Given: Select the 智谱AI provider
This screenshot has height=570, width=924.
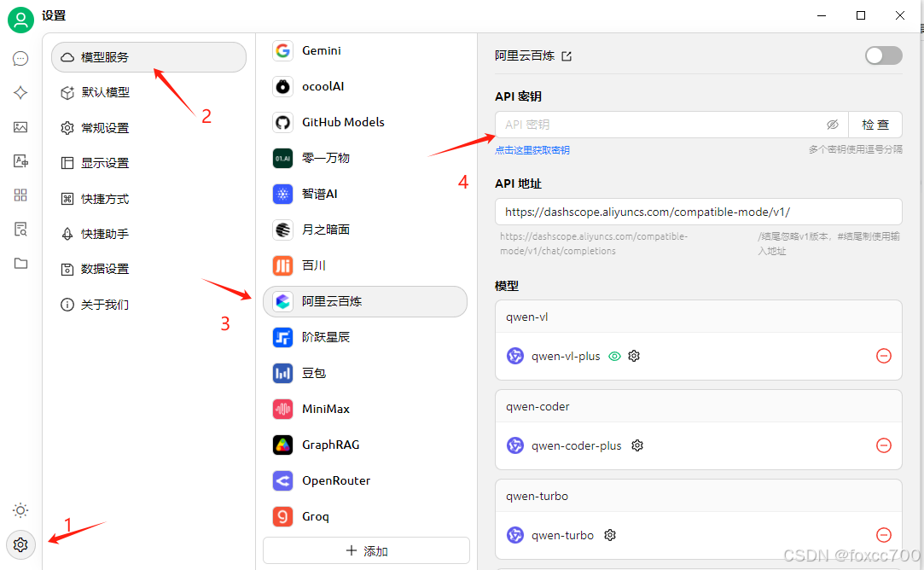Looking at the screenshot, I should point(365,194).
